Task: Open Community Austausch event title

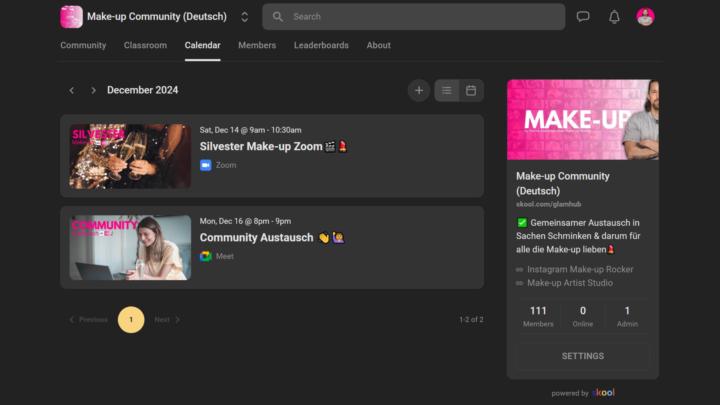Action: [272, 237]
